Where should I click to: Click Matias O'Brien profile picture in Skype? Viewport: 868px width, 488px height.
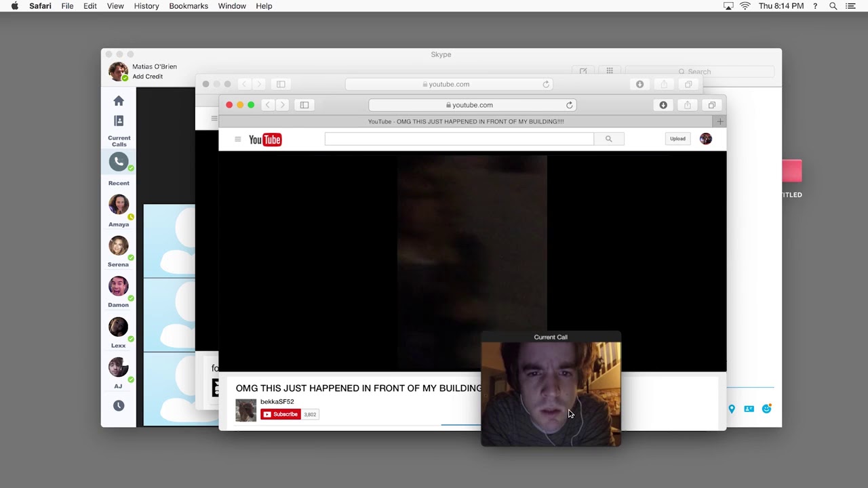(118, 71)
